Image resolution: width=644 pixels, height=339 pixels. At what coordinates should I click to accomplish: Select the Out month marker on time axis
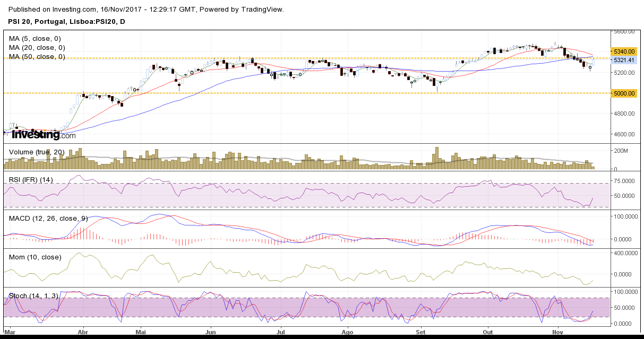(488, 332)
